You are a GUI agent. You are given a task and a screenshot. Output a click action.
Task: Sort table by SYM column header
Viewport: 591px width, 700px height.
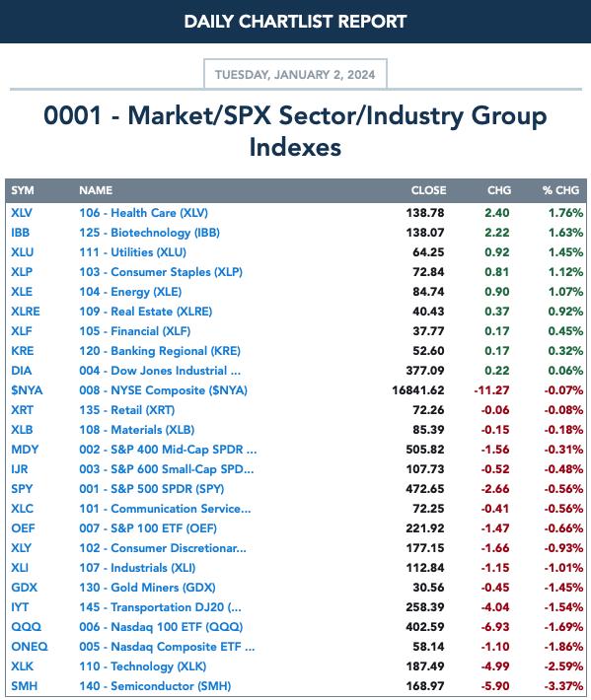pos(23,190)
